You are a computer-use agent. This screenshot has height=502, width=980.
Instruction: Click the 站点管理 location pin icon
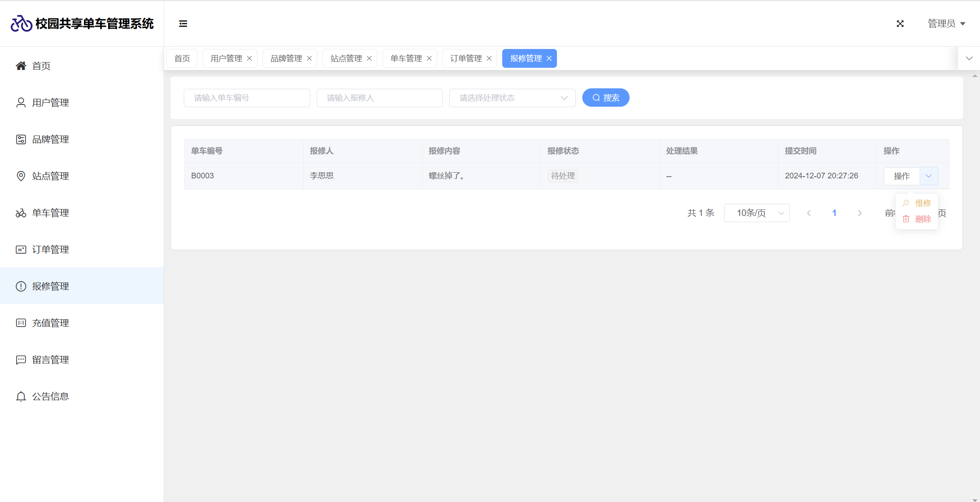21,176
